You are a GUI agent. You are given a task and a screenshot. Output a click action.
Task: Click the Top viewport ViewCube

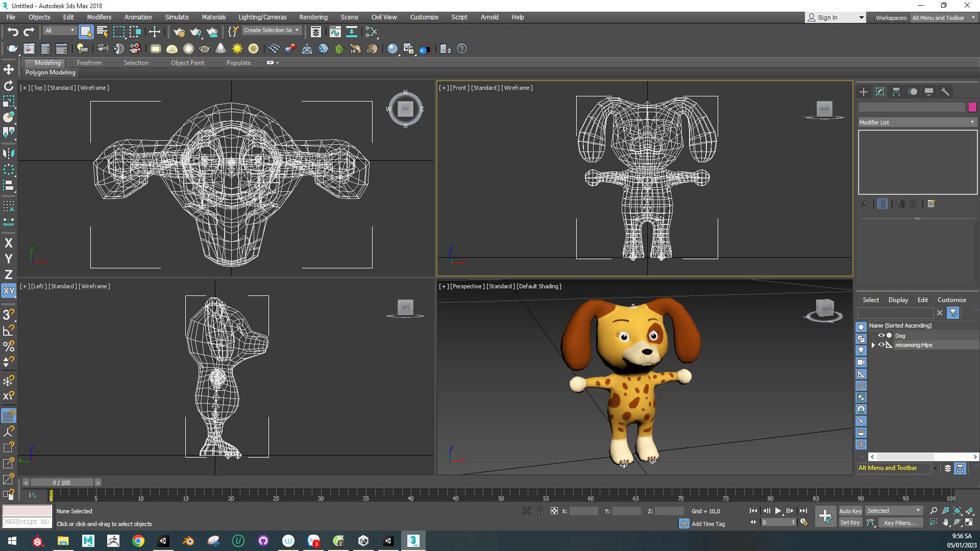pyautogui.click(x=405, y=109)
